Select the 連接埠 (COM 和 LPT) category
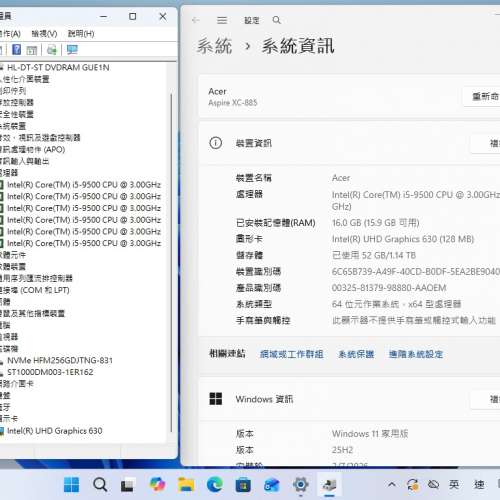 (35, 290)
